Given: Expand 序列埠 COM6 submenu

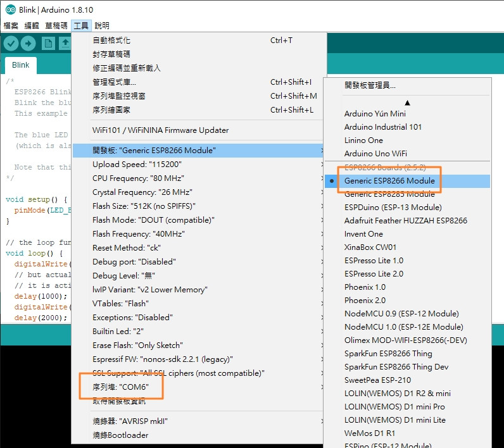Looking at the screenshot, I should pos(197,387).
